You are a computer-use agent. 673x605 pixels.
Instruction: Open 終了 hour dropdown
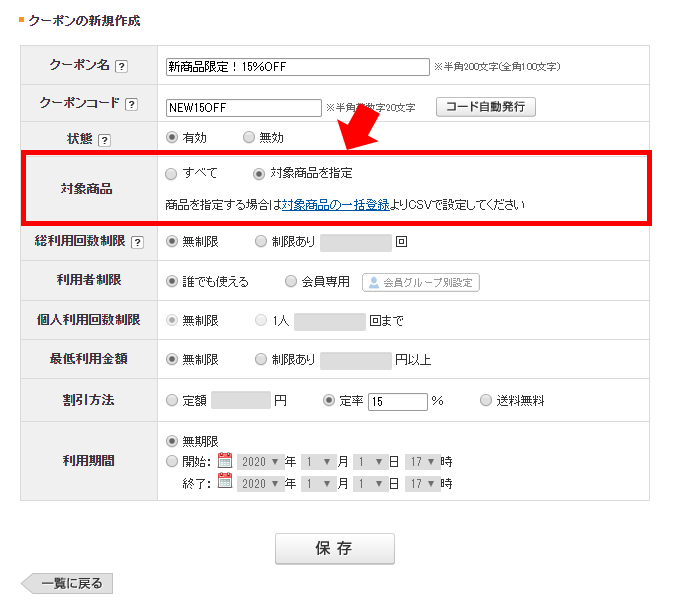coord(422,484)
